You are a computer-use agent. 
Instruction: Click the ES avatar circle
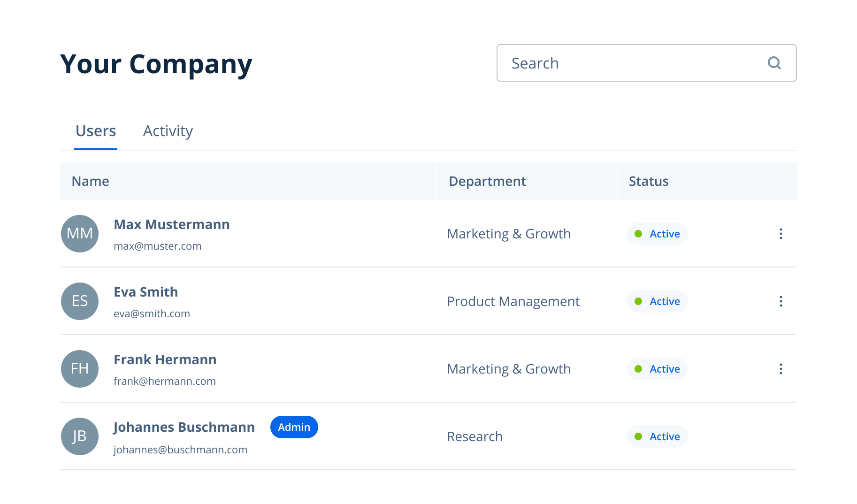click(x=80, y=301)
